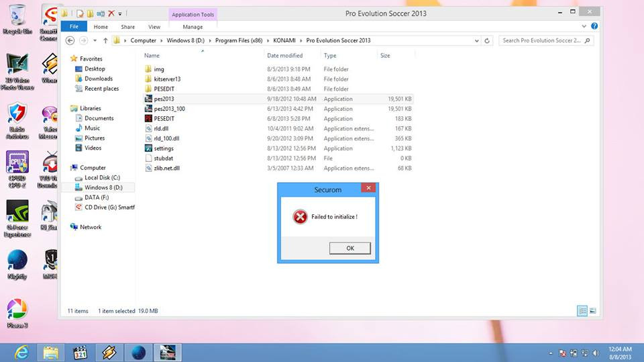This screenshot has width=644, height=362.
Task: Open the address bar history dropdown
Action: click(476, 41)
